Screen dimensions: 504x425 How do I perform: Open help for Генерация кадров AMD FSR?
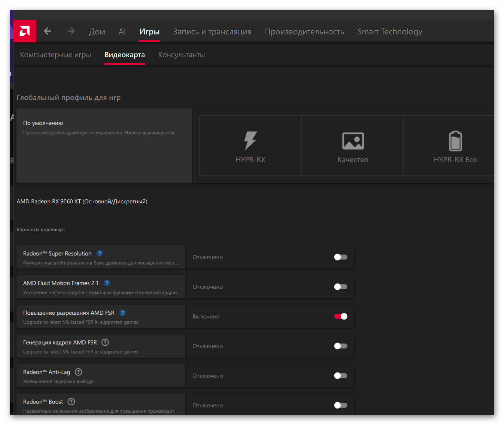point(105,342)
